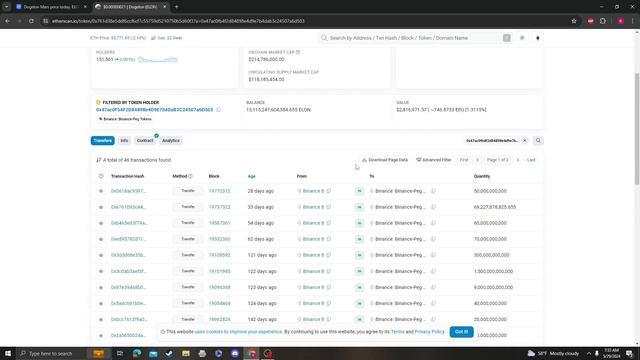This screenshot has height=360, width=640.
Task: Click the Transfer method badge in 142 days ago row
Action: 188,320
